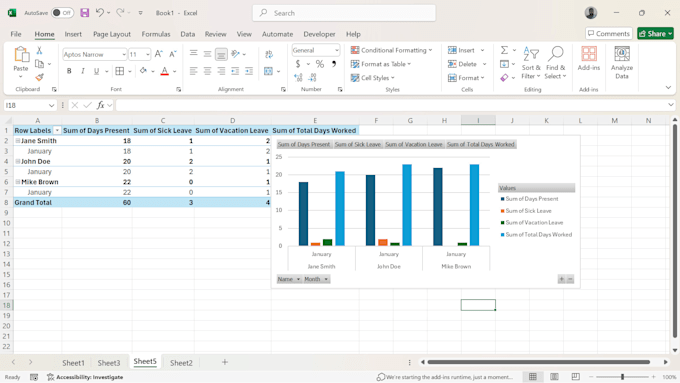Select the Grand Total cell
Screen dimensions: 680x383
point(37,203)
